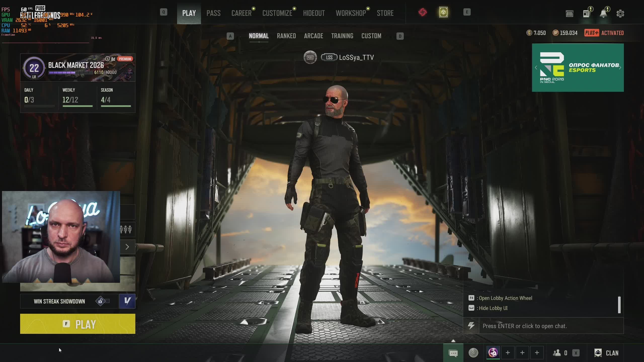Click the 'Hide Lobby UI' hint

click(488, 308)
